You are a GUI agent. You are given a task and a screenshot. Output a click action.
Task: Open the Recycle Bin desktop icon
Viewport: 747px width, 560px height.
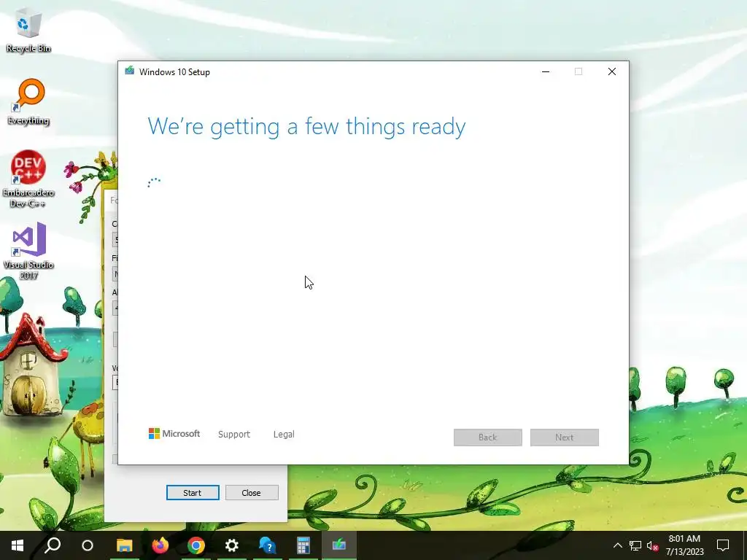coord(28,29)
